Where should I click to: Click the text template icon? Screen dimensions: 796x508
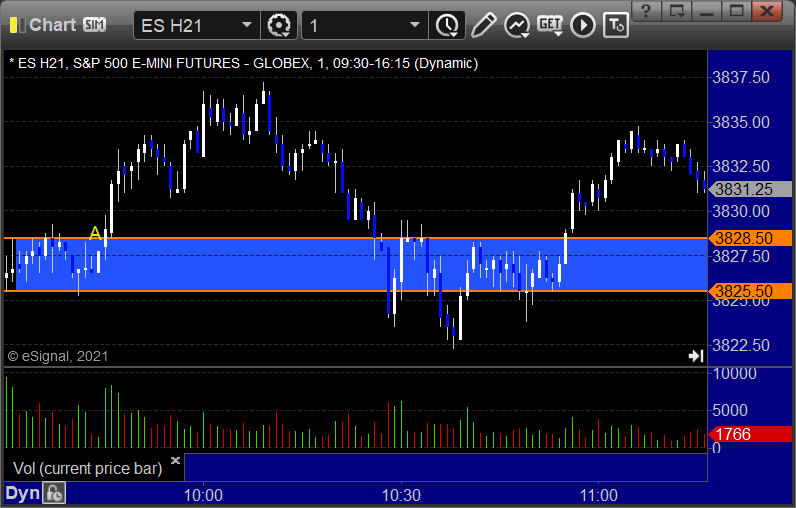click(x=616, y=25)
